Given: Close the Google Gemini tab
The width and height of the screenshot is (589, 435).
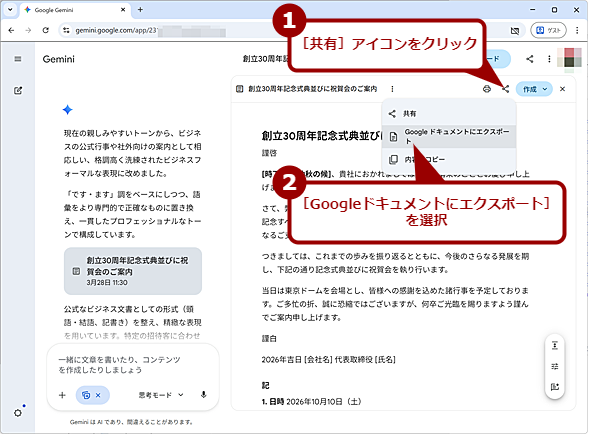Looking at the screenshot, I should pyautogui.click(x=123, y=10).
